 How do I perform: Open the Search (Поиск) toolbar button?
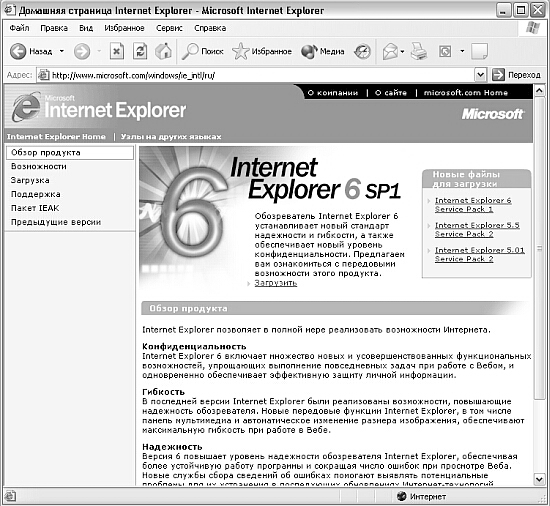click(202, 52)
